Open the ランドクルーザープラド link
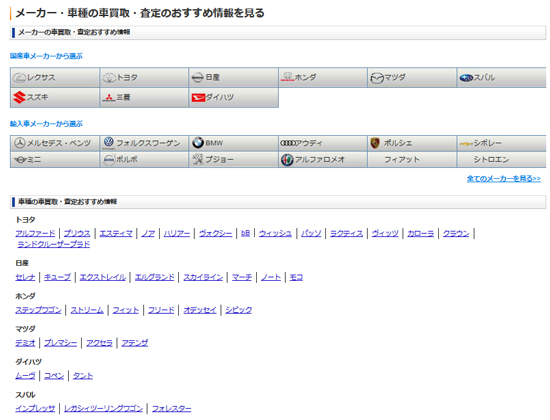Screen dimensions: 550x420 point(54,244)
